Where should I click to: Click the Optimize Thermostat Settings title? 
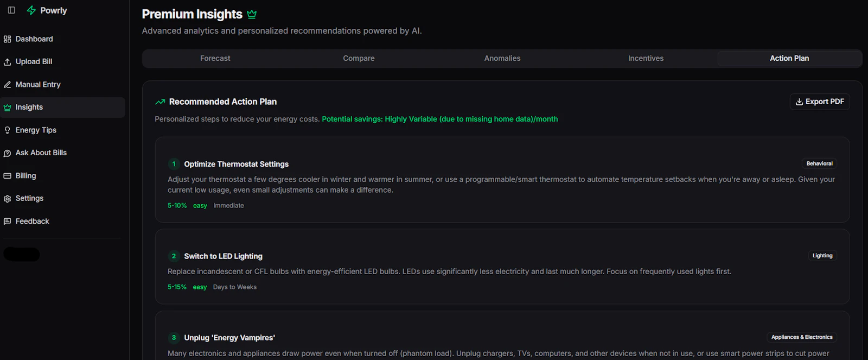coord(236,164)
